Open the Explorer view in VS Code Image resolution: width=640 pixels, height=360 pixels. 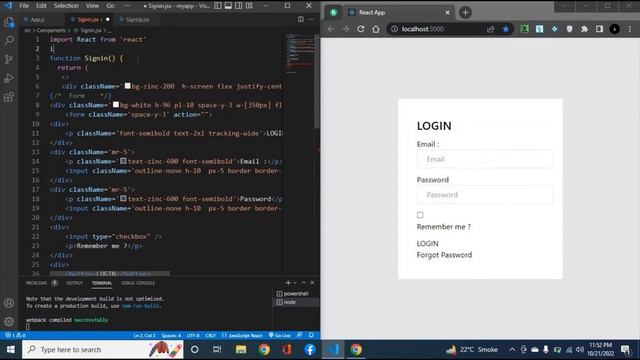(9, 22)
